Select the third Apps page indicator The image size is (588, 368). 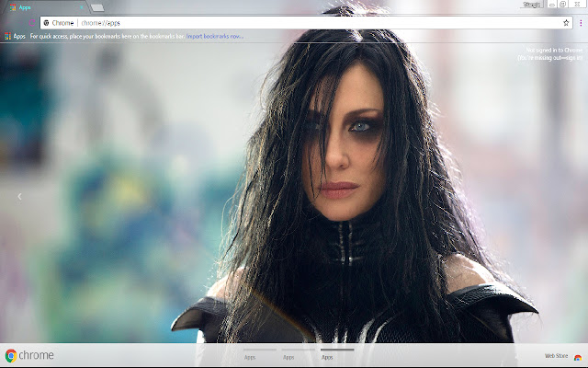[337, 354]
